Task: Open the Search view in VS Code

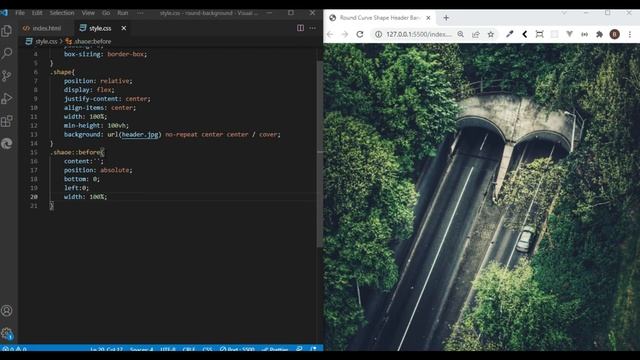Action: [7, 53]
